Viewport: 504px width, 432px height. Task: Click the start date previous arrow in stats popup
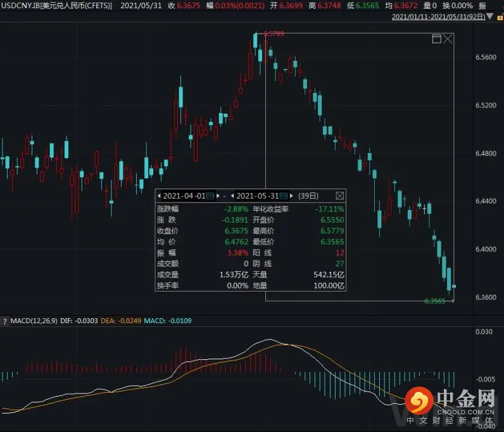(159, 195)
